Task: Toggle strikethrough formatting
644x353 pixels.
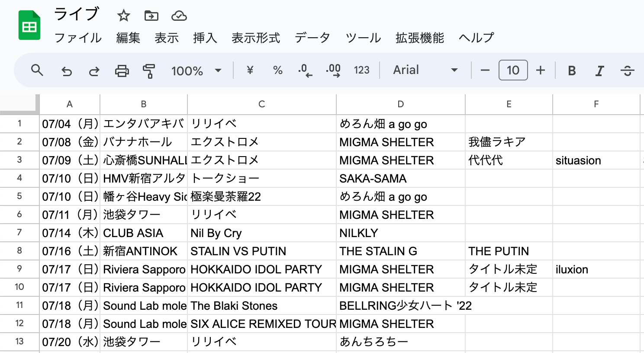Action: (x=627, y=71)
